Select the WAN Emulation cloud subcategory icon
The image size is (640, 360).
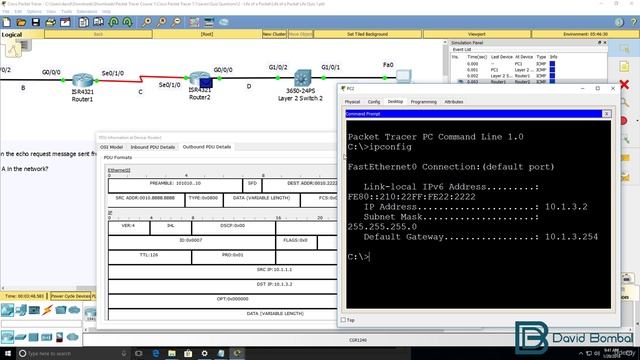(73, 337)
